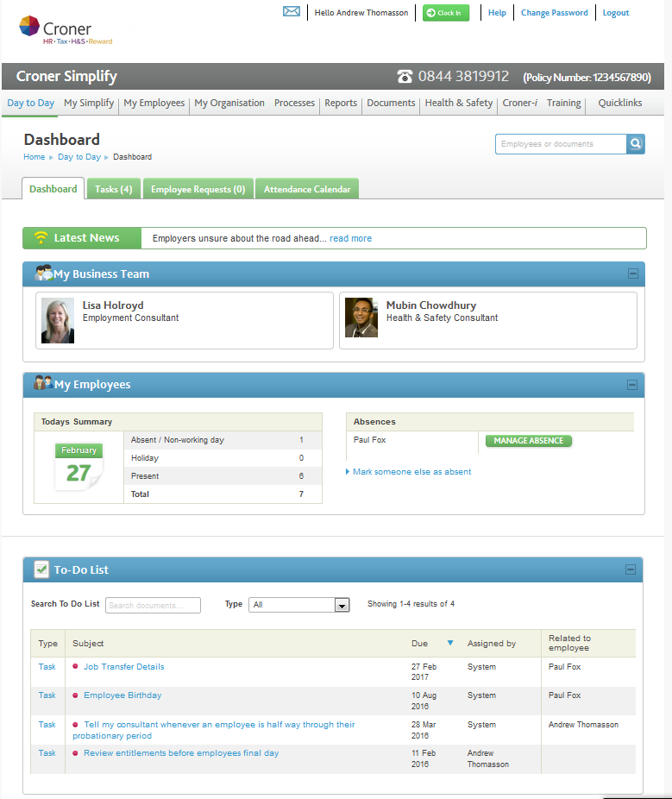Click Absent / Non-working day row
672x799 pixels.
click(x=223, y=440)
